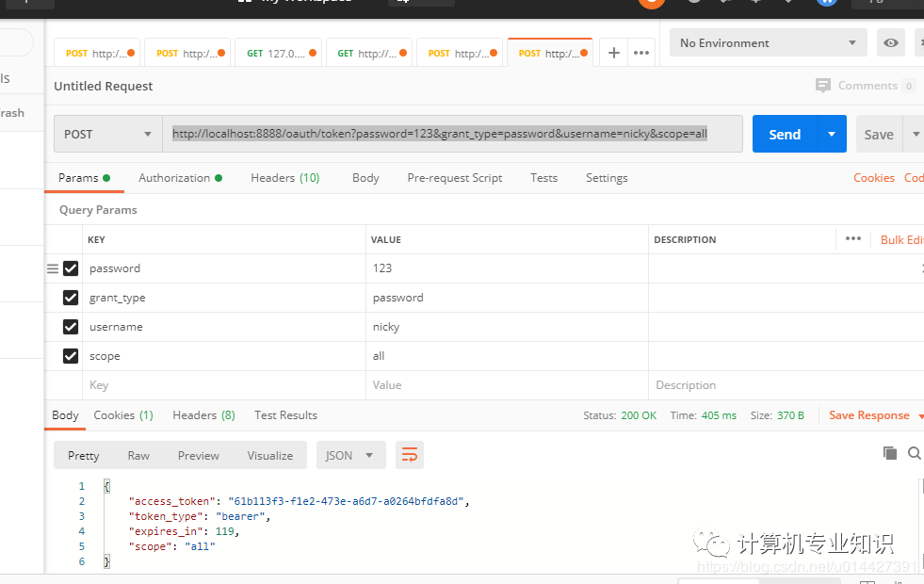Open the POST method dropdown
Screen dimensions: 924x584
(107, 135)
